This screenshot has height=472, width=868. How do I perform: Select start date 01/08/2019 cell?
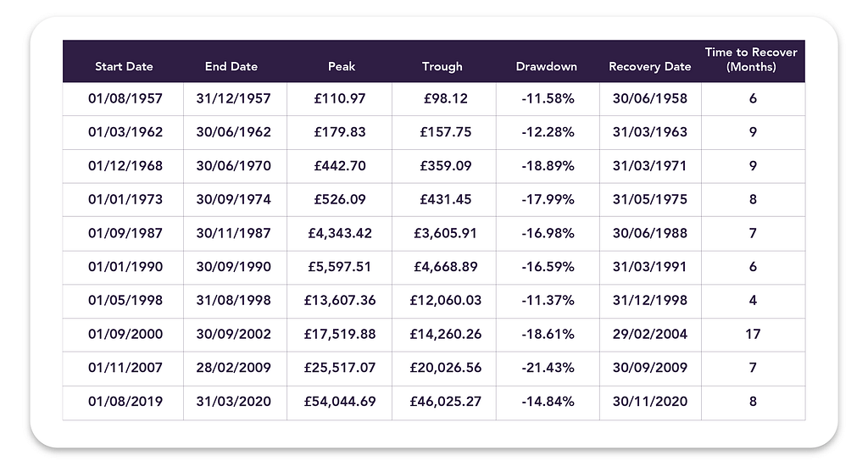tap(125, 402)
